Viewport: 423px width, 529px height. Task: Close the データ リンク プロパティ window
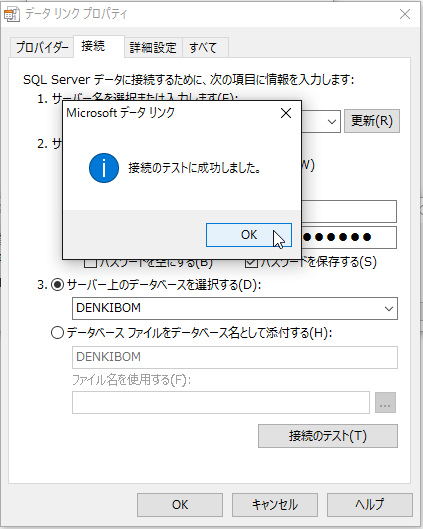tap(405, 14)
